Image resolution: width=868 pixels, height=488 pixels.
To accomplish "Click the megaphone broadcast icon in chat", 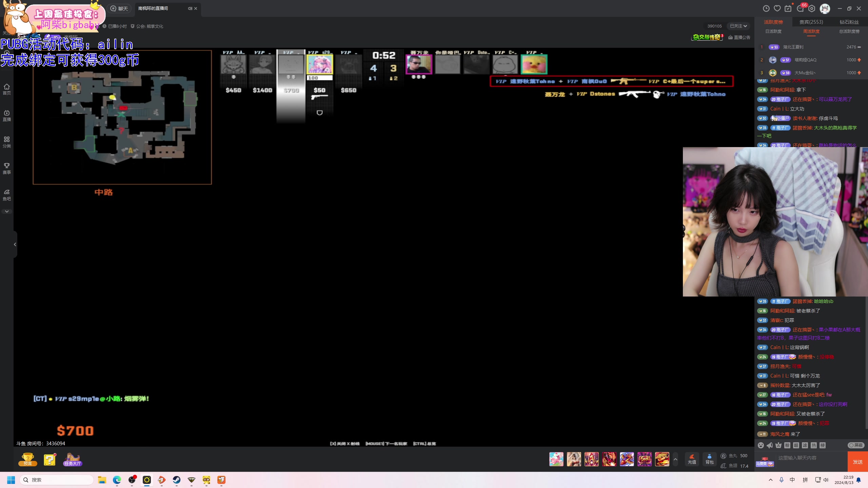I will [770, 445].
